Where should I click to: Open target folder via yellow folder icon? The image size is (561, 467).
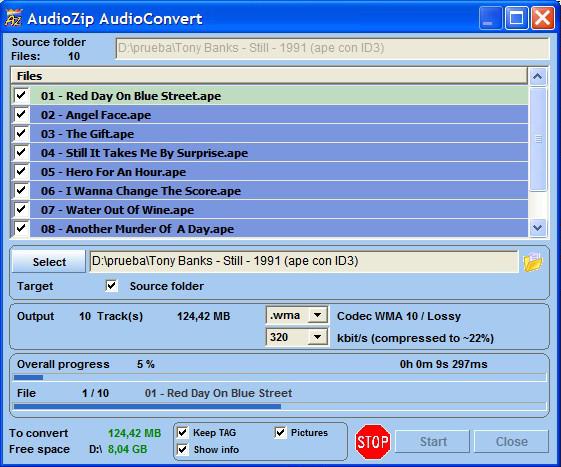tap(533, 262)
